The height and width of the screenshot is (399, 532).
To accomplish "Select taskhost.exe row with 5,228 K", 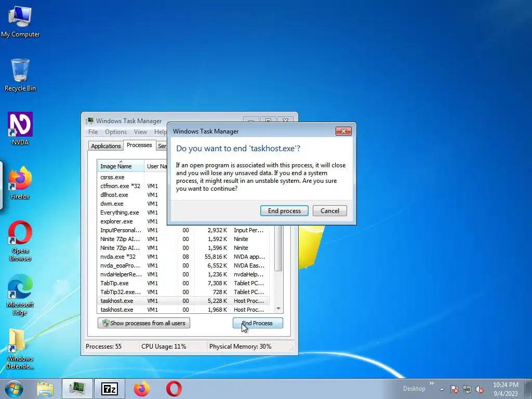I will (x=183, y=301).
